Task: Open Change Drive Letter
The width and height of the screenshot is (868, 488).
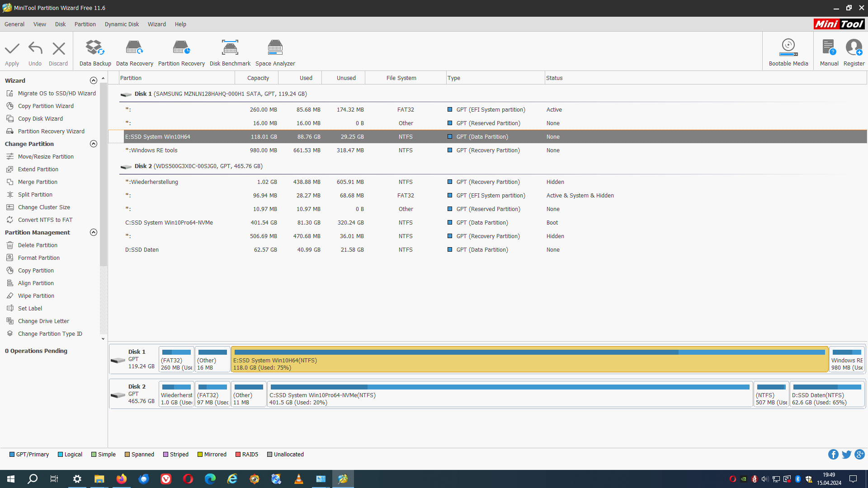Action: click(x=43, y=321)
